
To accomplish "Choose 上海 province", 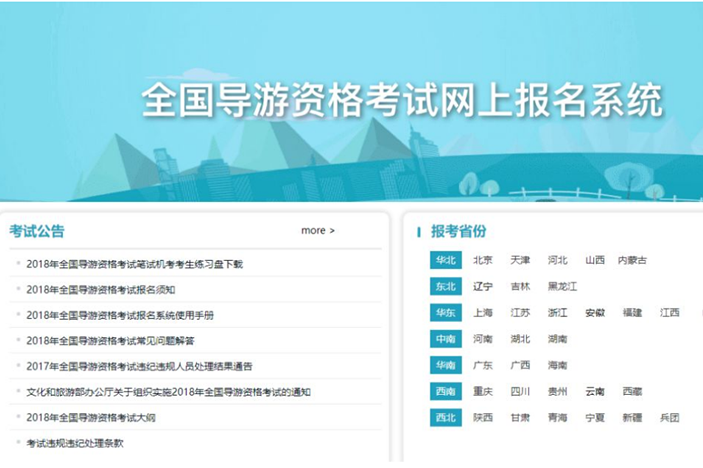I will click(483, 312).
